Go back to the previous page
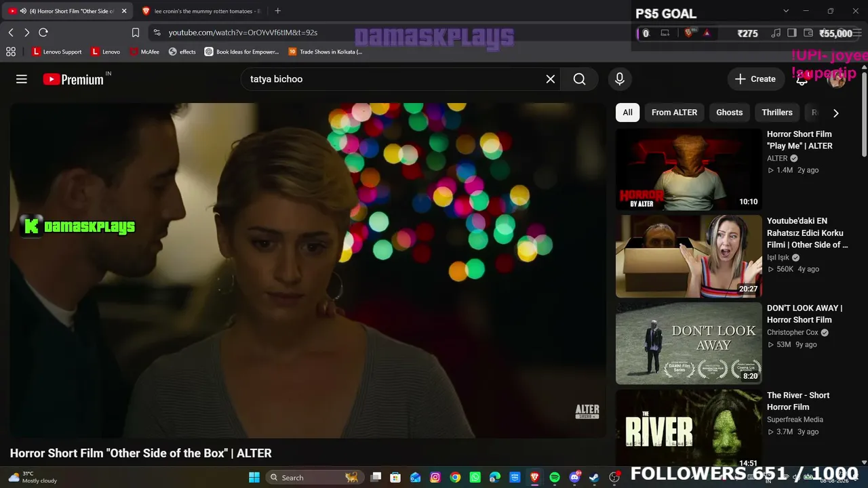The width and height of the screenshot is (868, 488). tap(11, 33)
